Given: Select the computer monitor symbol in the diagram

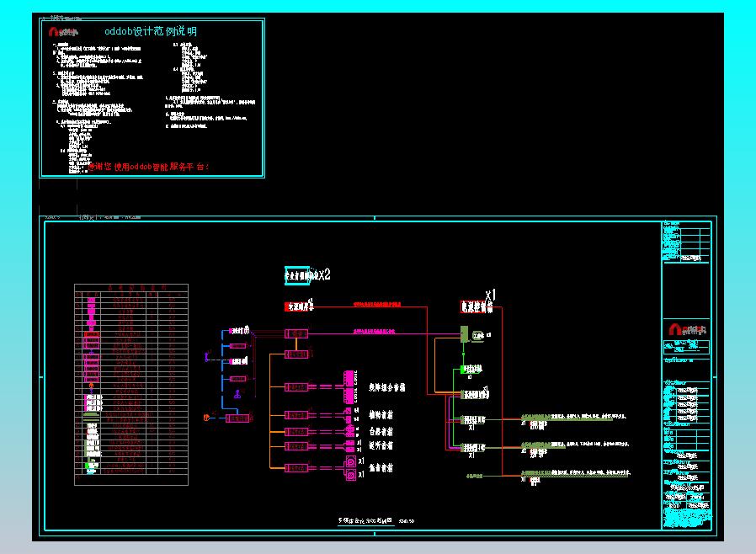Looking at the screenshot, I should pos(478,336).
